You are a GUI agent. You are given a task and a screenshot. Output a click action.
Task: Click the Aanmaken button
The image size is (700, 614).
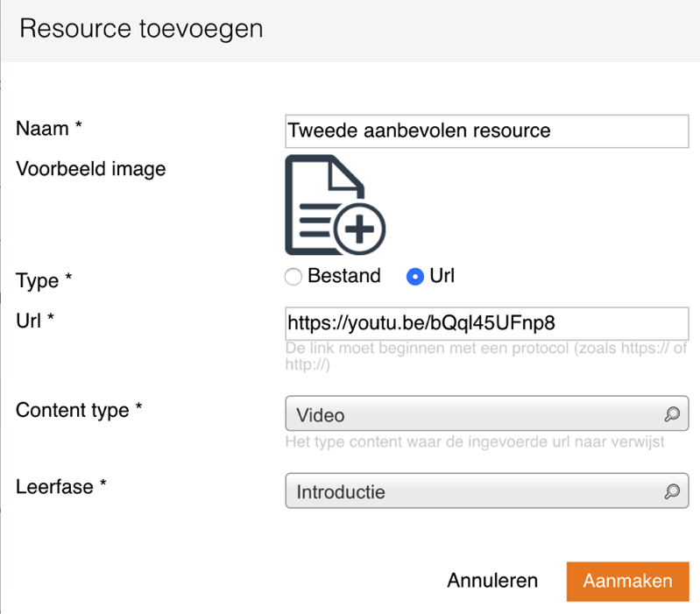pos(627,582)
